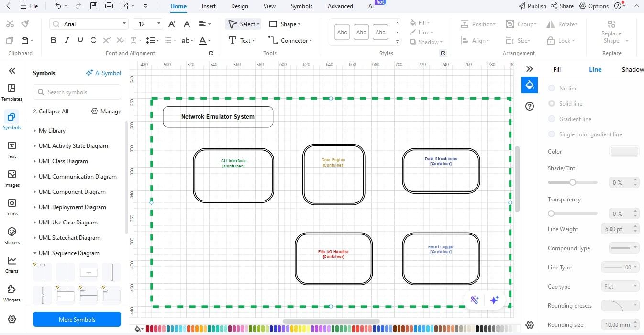Image resolution: width=644 pixels, height=335 pixels.
Task: Switch to the Shadow tab in the right panel
Action: (632, 69)
